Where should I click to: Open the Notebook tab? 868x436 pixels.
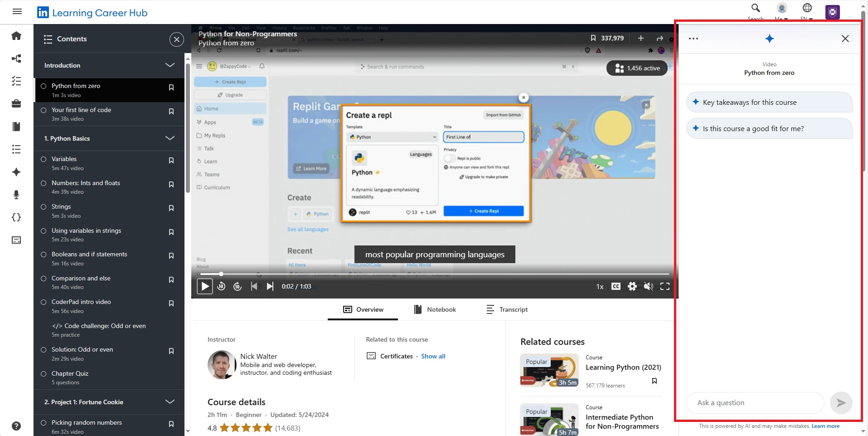pyautogui.click(x=435, y=309)
